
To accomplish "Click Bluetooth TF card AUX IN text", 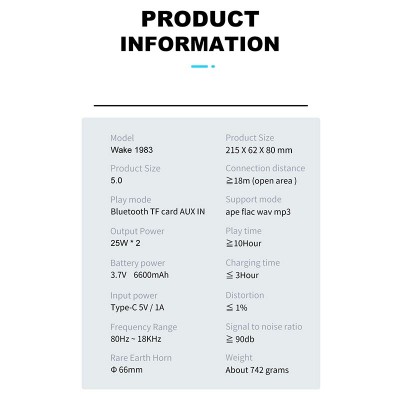I will 158,212.
